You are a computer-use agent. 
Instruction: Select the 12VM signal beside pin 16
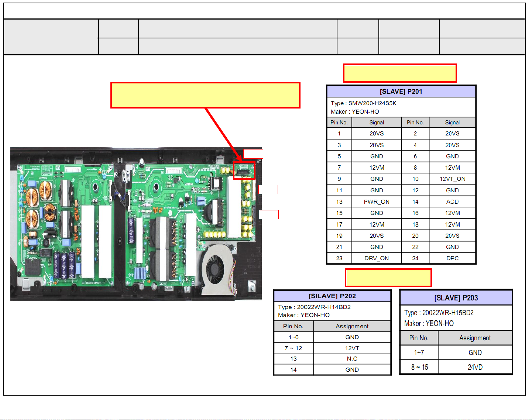pos(452,213)
